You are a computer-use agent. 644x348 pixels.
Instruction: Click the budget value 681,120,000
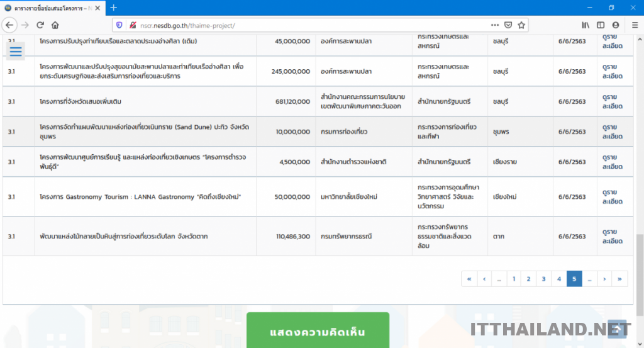(x=292, y=101)
